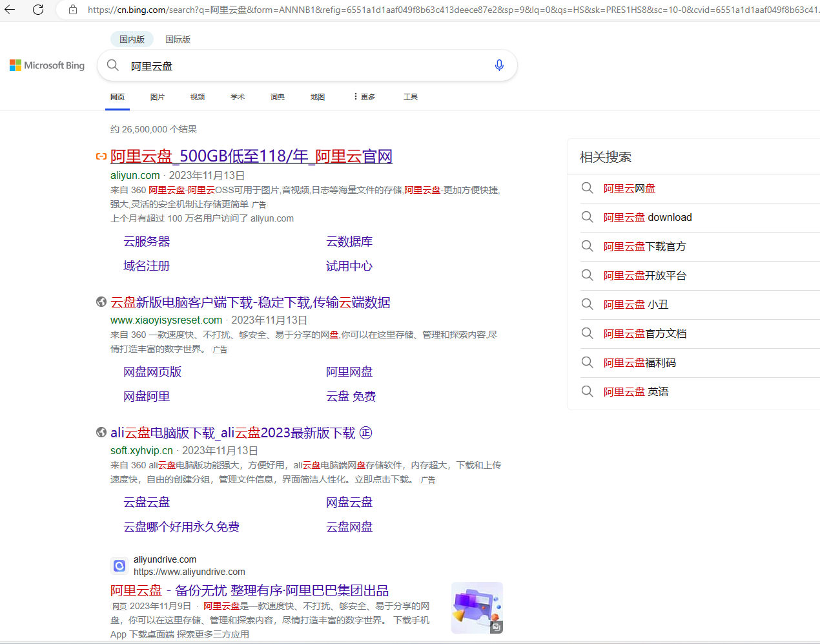Viewport: 820px width, 644px height.
Task: Click the 云盘 免费 sitelink
Action: click(x=351, y=397)
